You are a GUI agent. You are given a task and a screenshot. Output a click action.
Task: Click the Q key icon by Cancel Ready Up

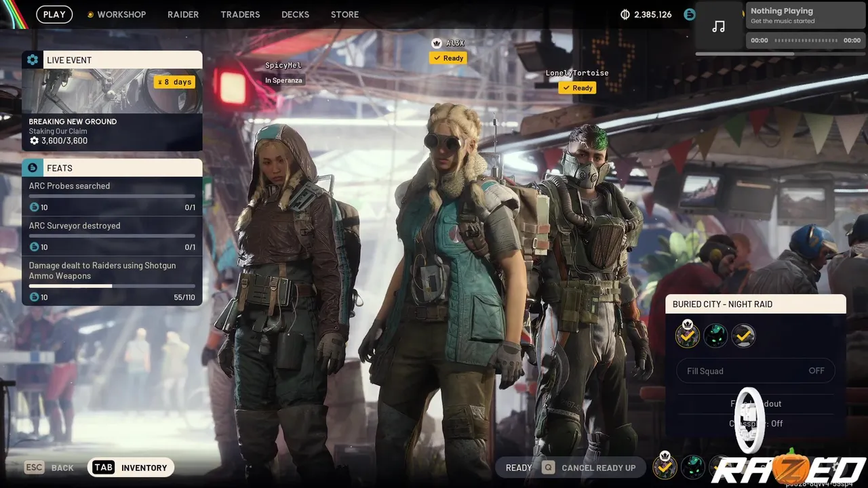[x=548, y=468]
